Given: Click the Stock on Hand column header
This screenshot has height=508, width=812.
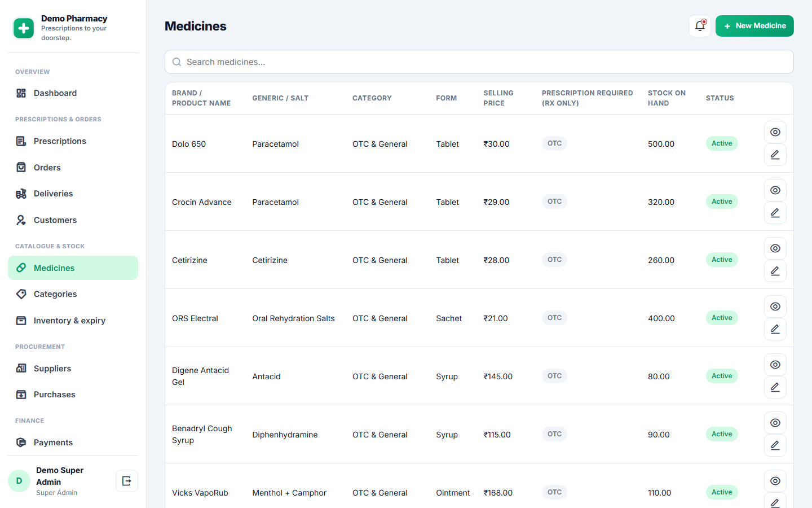Looking at the screenshot, I should 667,98.
